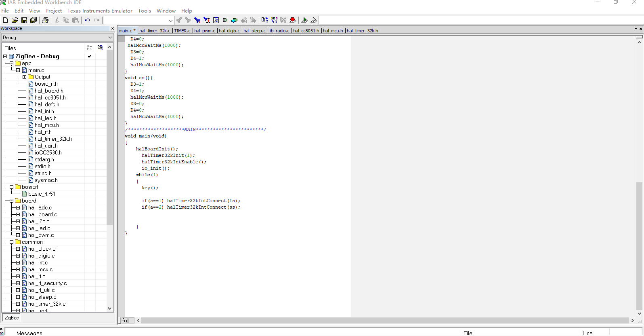This screenshot has width=644, height=336.
Task: Paste from clipboard toolbar icon
Action: click(x=76, y=20)
